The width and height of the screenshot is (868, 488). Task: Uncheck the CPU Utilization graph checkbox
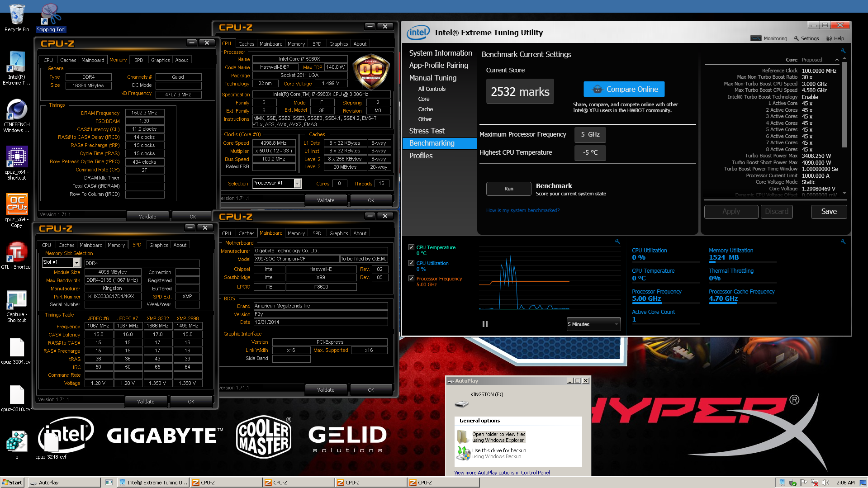[x=411, y=263]
